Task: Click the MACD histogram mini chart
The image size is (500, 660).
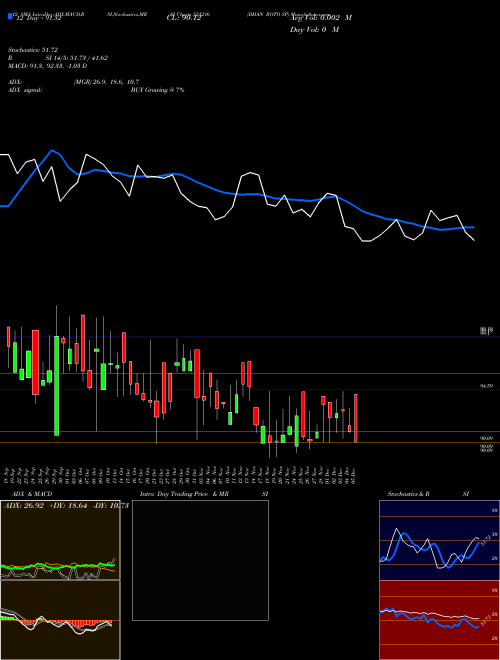Action: [x=60, y=620]
